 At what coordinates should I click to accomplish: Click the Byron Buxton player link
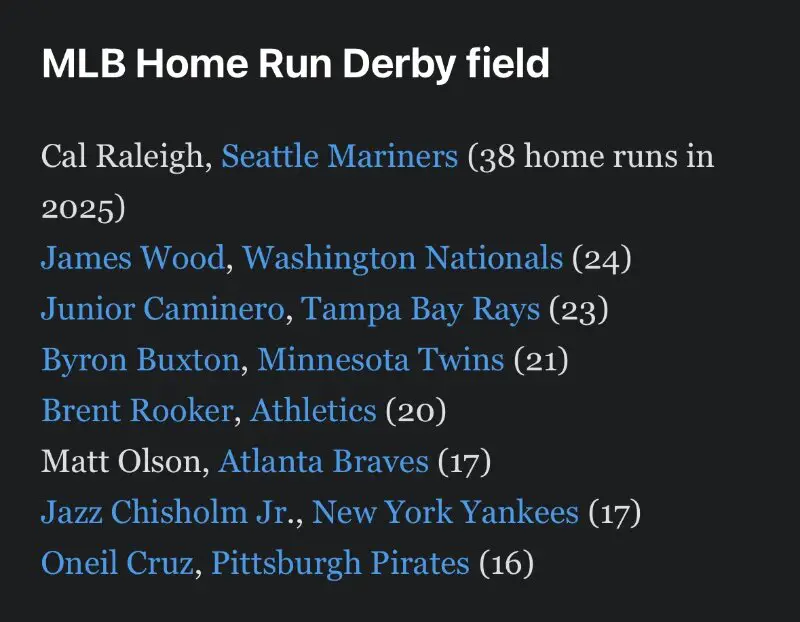[140, 360]
